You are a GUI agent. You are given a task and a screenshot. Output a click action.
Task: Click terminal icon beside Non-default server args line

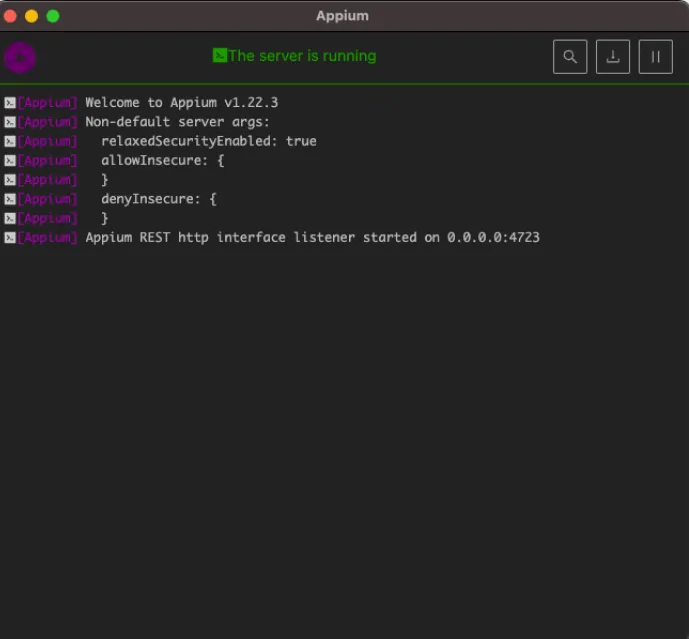coord(9,122)
